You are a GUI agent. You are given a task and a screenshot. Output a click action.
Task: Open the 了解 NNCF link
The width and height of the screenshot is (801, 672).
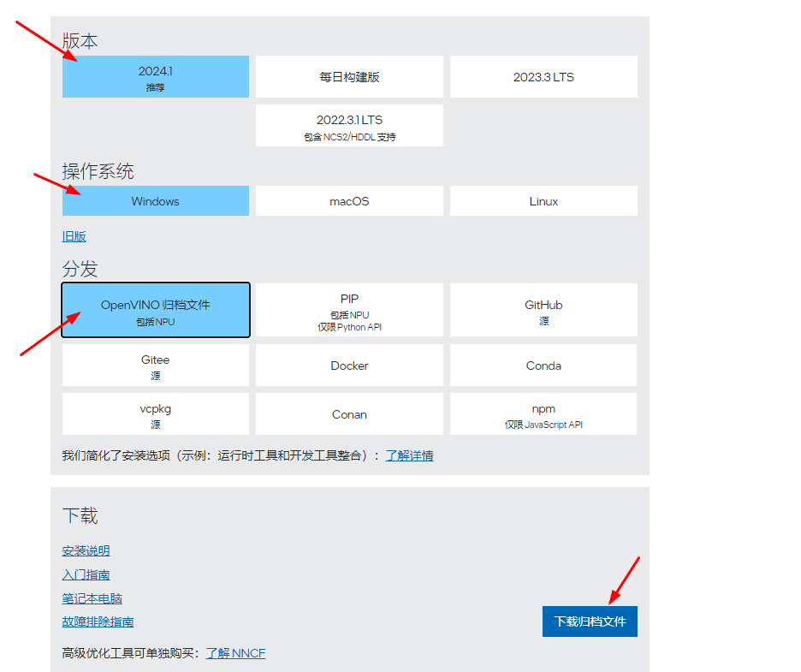coord(235,653)
